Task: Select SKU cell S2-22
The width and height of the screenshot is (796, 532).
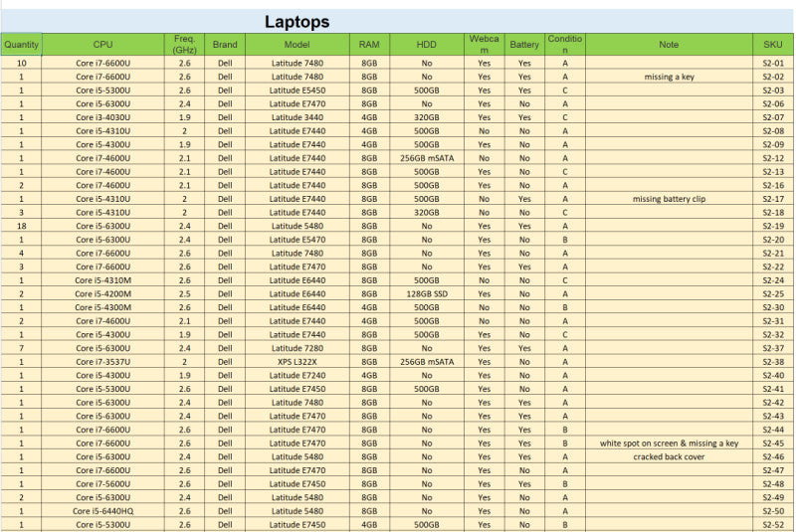Action: (773, 266)
